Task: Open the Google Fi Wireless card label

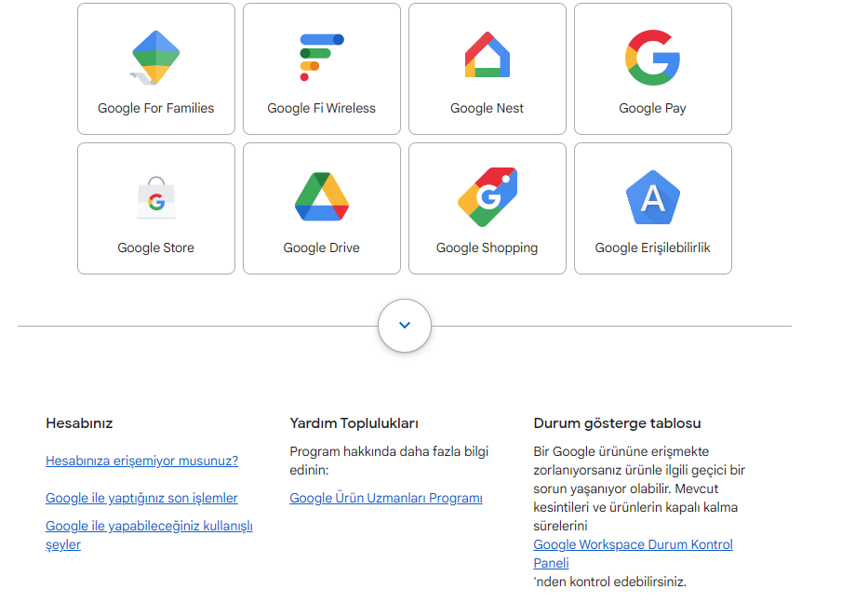Action: (322, 109)
